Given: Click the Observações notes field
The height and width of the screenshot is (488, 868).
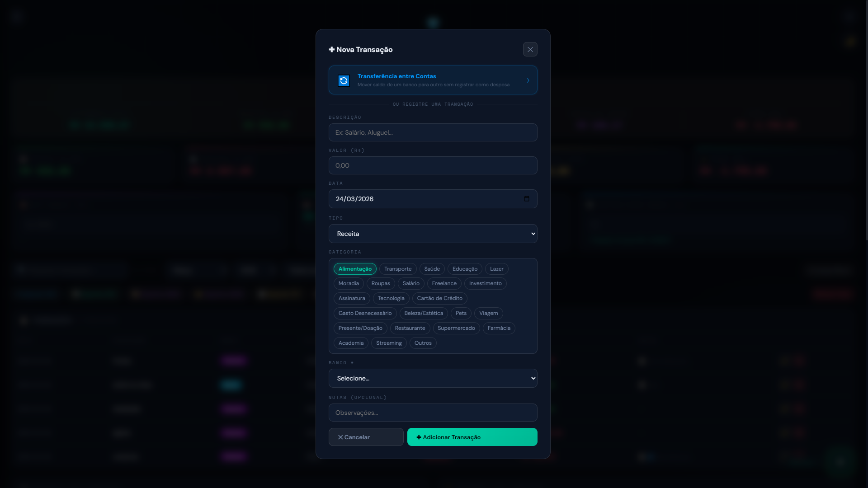Looking at the screenshot, I should tap(433, 413).
